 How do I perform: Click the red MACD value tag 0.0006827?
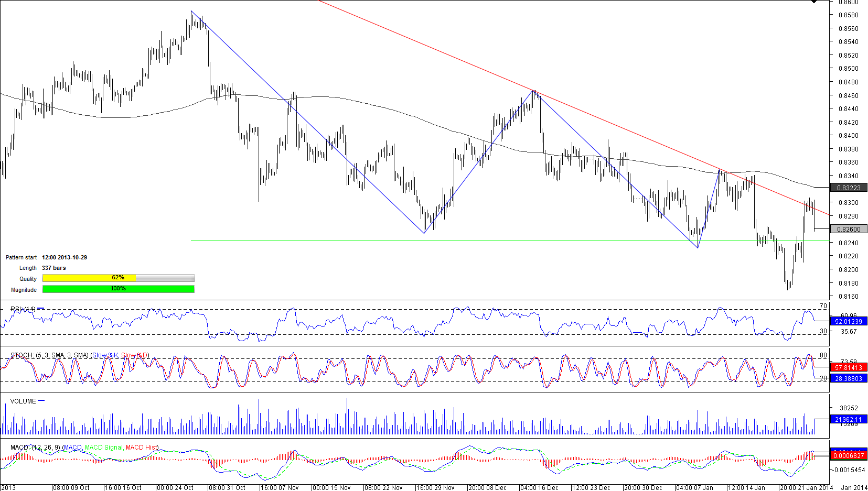848,455
